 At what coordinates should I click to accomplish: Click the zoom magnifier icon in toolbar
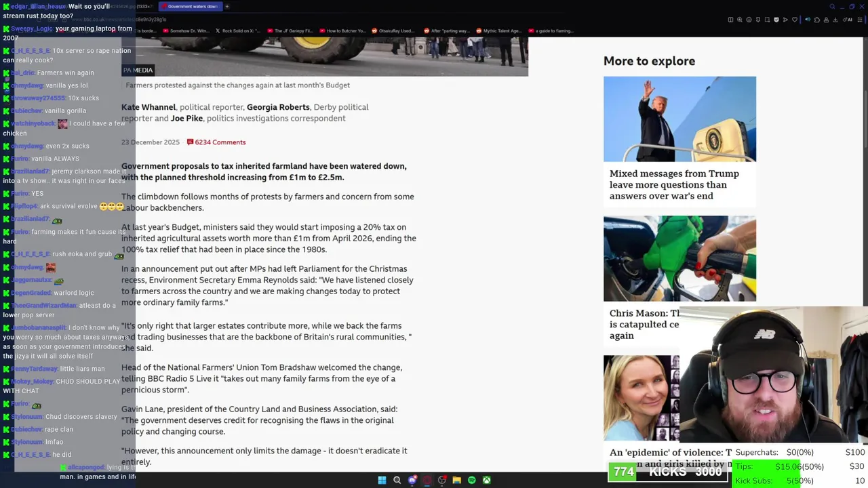740,20
